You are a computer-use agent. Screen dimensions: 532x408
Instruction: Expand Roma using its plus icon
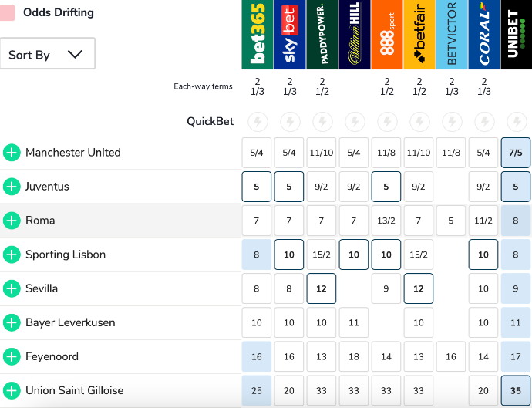(x=12, y=221)
